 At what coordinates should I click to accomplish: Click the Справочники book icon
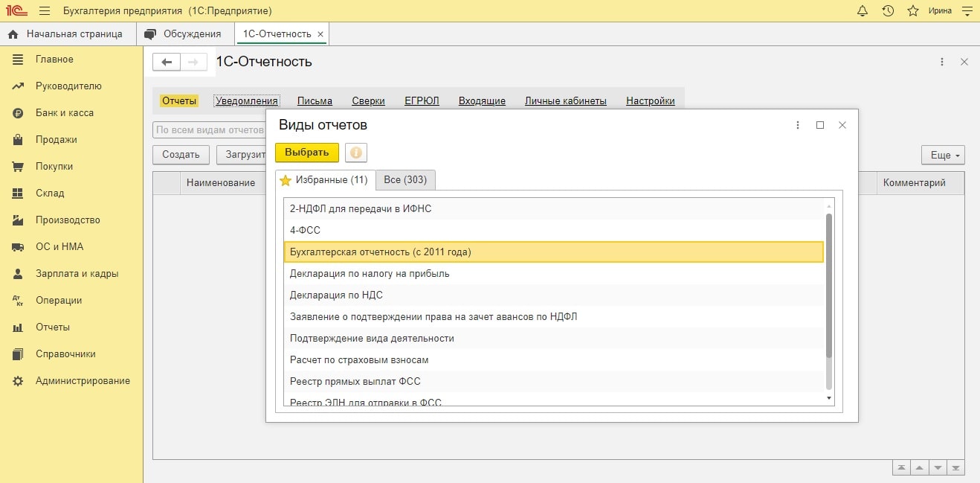(x=19, y=354)
